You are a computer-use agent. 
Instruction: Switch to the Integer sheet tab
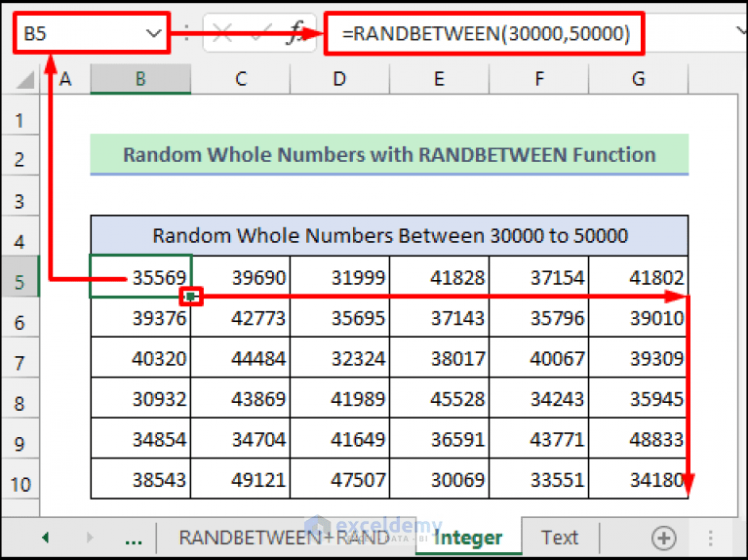(468, 538)
